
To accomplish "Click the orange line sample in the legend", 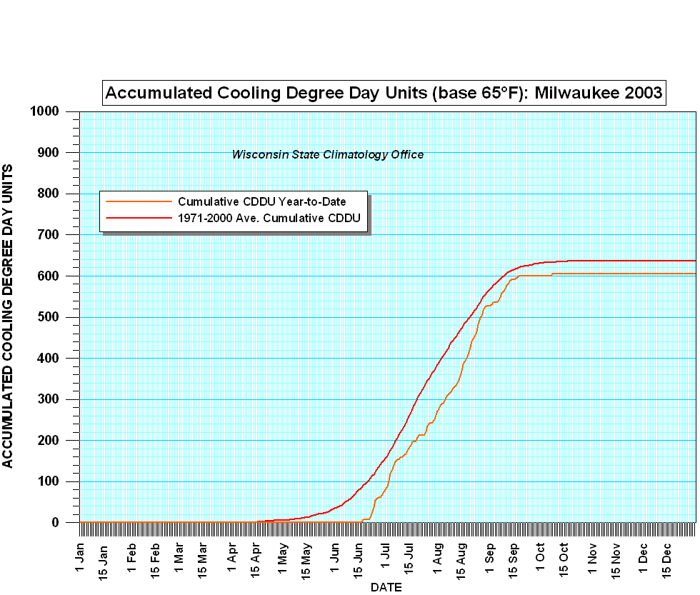I will pyautogui.click(x=139, y=201).
